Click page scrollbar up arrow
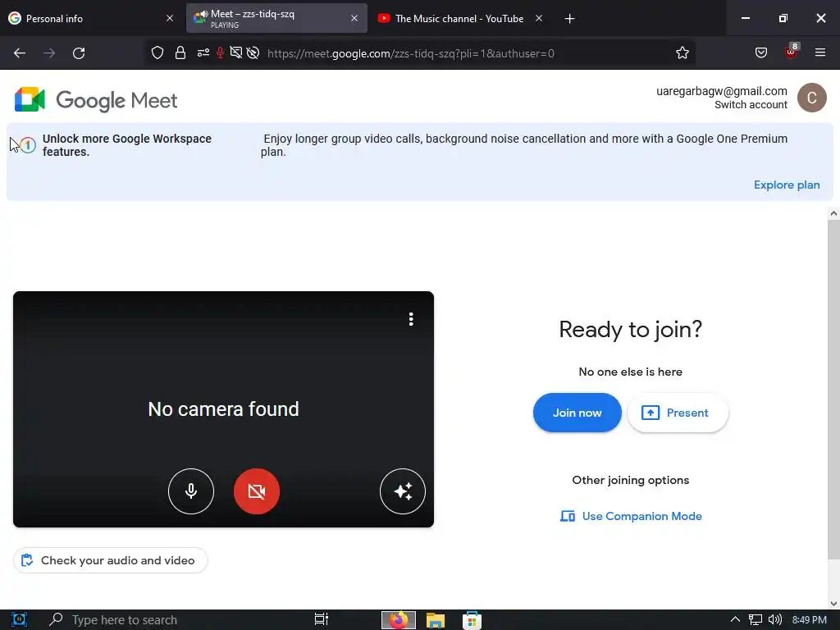The height and width of the screenshot is (630, 840). (833, 214)
